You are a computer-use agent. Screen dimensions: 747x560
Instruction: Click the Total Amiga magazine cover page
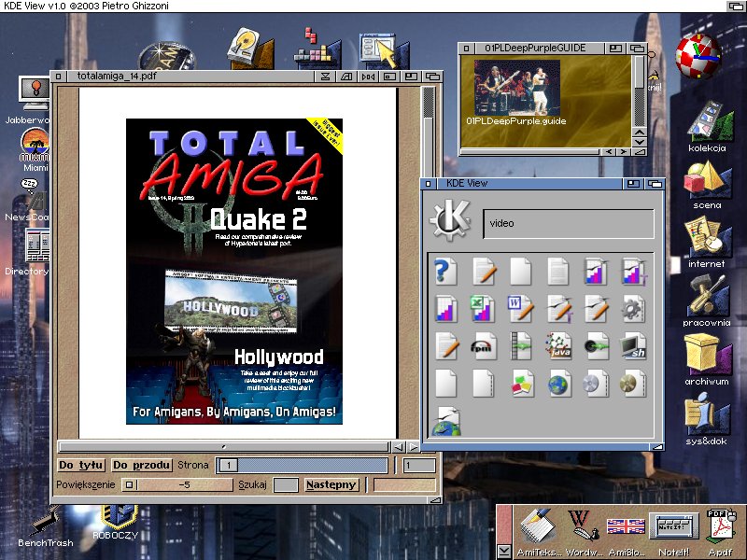coord(234,272)
